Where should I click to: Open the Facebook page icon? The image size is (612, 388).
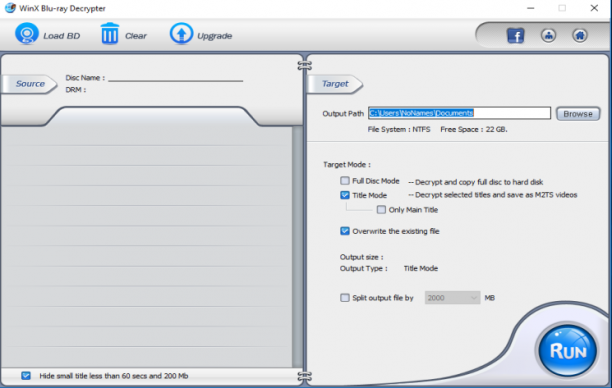(x=515, y=36)
